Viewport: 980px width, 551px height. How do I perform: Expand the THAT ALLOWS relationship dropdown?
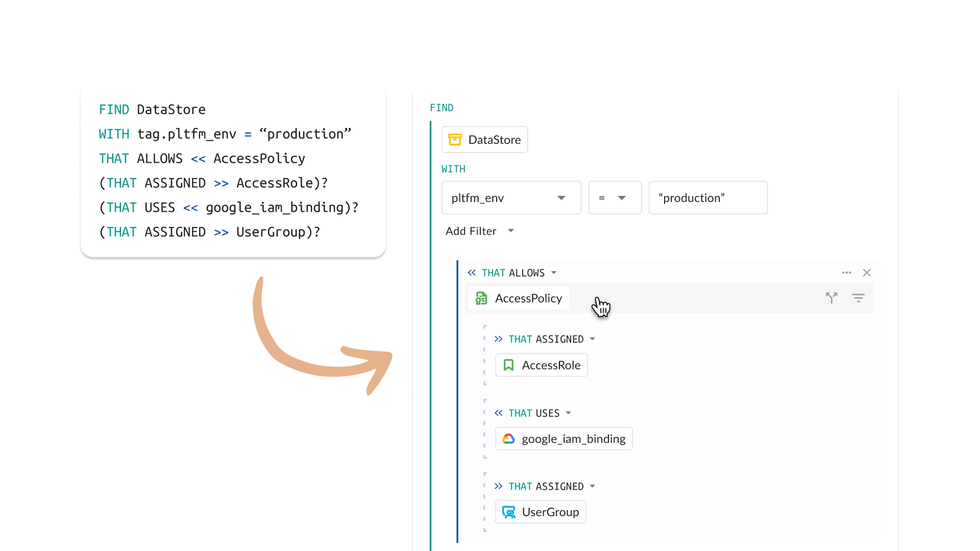(554, 273)
